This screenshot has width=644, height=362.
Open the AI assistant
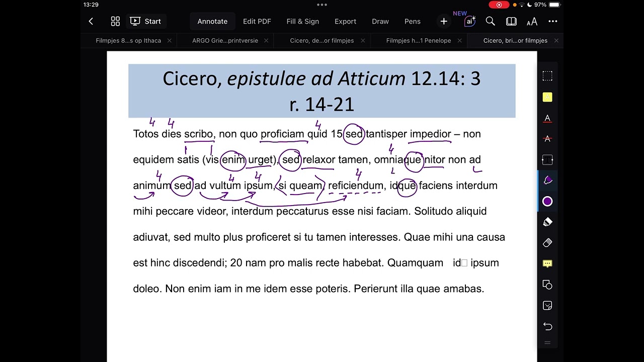coord(470,21)
